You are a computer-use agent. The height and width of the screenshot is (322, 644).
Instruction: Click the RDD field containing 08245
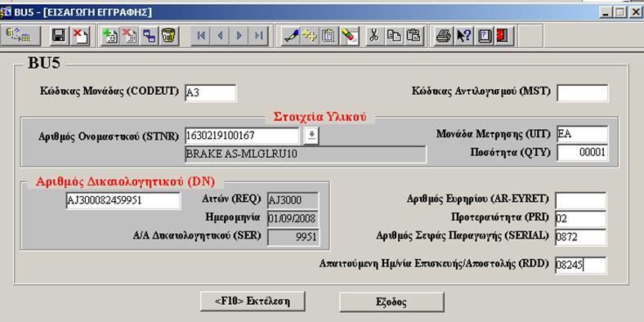click(x=581, y=266)
